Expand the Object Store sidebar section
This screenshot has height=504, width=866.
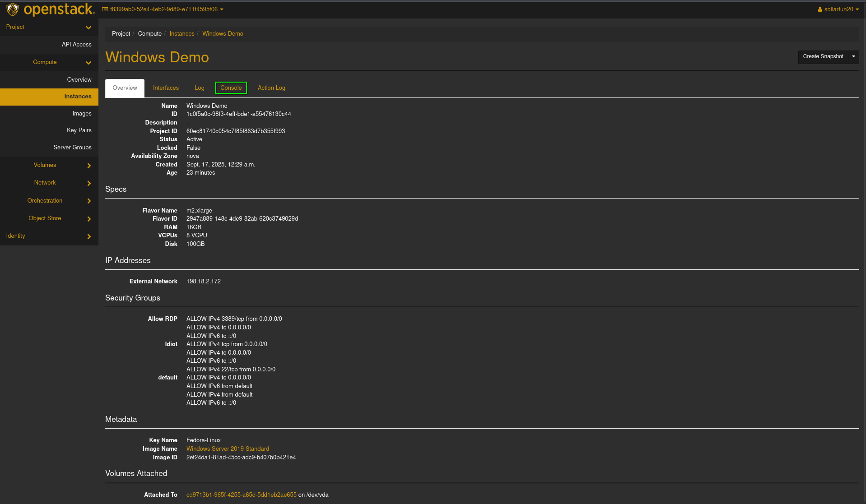click(x=89, y=219)
